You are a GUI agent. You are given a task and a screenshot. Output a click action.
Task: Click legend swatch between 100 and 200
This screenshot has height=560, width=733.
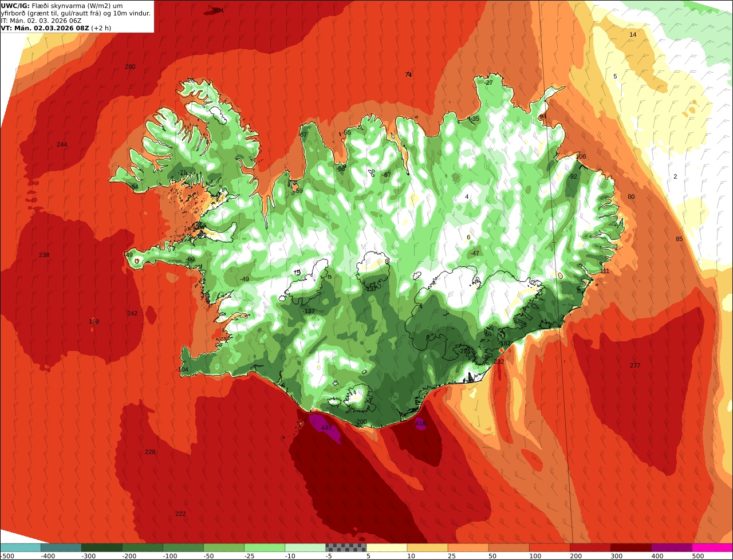pos(550,547)
